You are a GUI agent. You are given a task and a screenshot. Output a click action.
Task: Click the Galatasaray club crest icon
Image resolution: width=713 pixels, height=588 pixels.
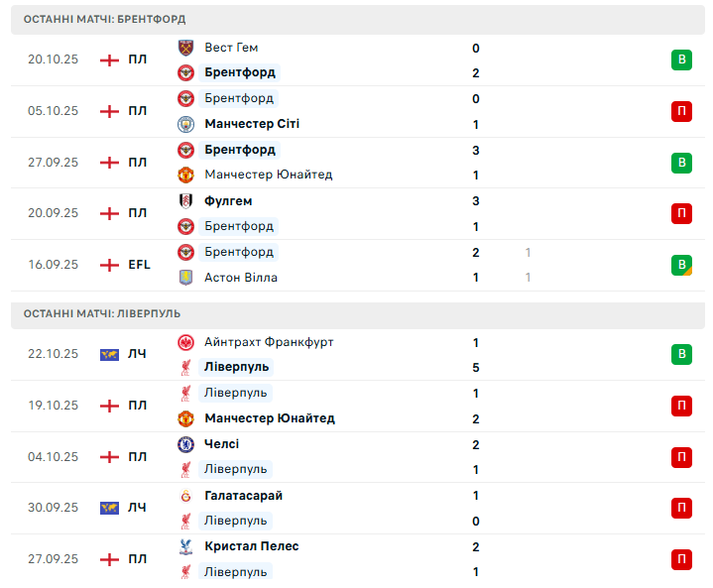(185, 496)
